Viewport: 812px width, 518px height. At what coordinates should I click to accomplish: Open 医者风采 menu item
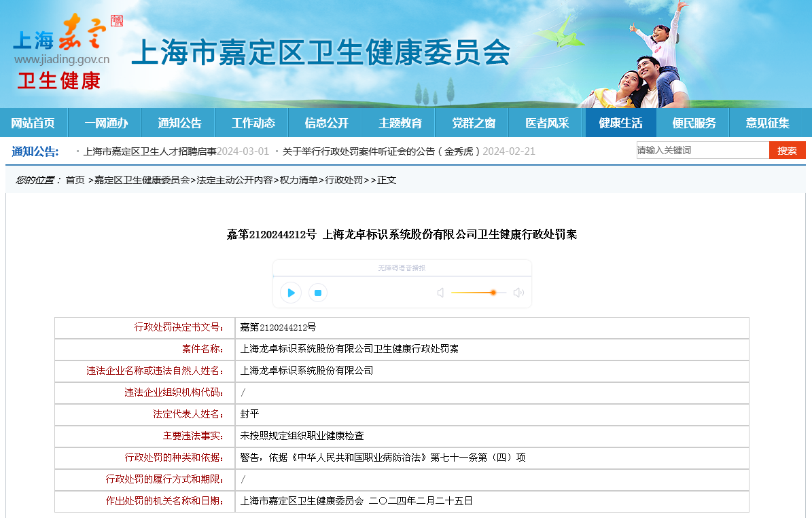[548, 123]
